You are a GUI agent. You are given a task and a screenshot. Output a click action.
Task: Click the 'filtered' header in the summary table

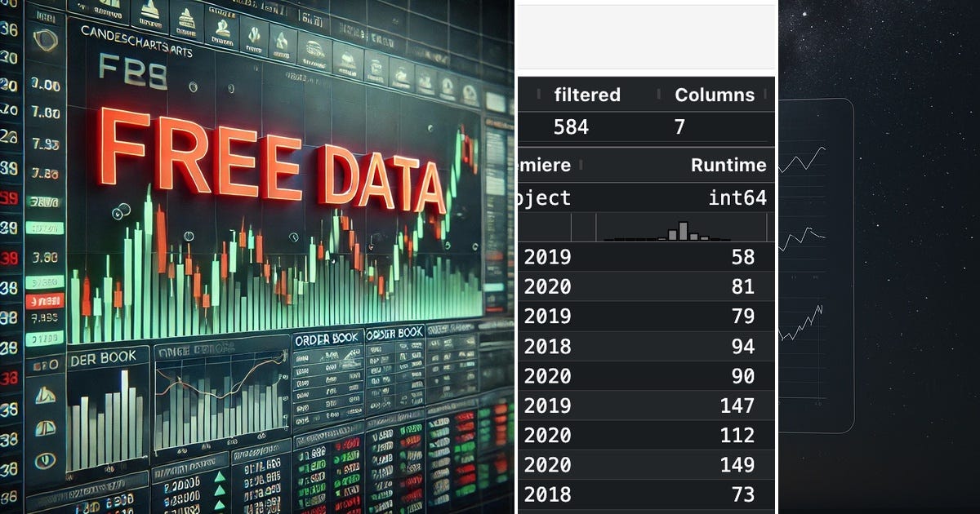click(x=586, y=95)
